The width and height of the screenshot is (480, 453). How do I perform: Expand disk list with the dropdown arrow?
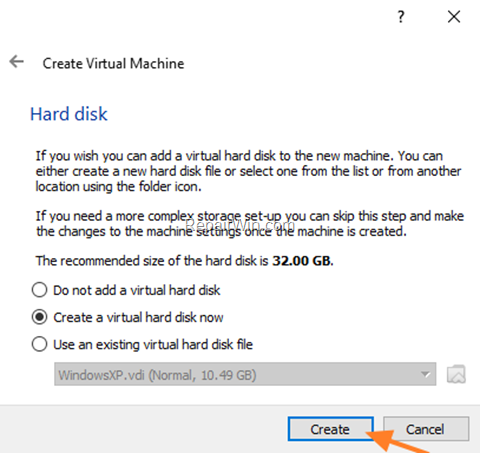click(x=425, y=374)
